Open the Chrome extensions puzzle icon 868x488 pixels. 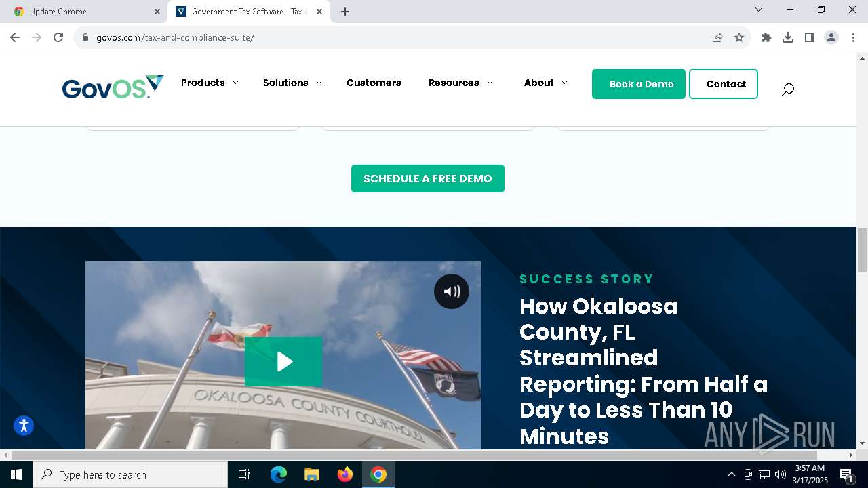tap(766, 37)
